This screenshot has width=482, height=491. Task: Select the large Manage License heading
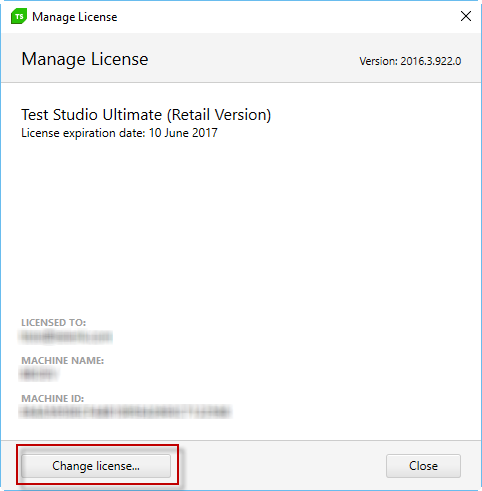tap(85, 59)
